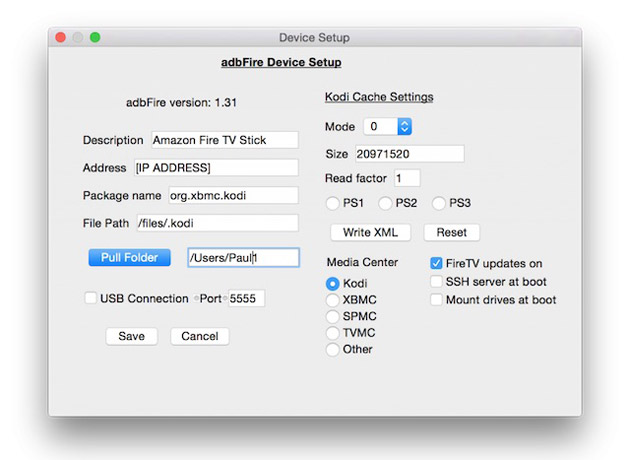Click the adbFire Device Setup heading

click(x=281, y=63)
